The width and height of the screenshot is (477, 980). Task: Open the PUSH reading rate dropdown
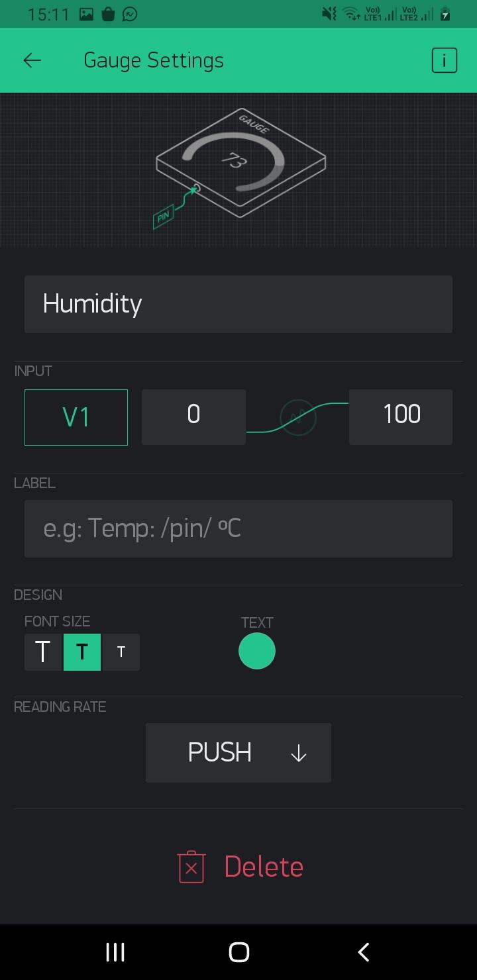pyautogui.click(x=238, y=753)
